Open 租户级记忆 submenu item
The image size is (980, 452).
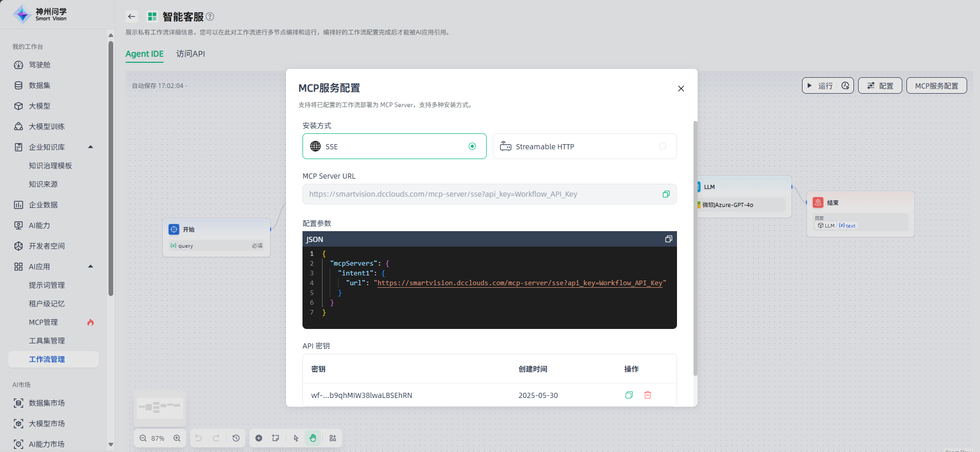[47, 304]
